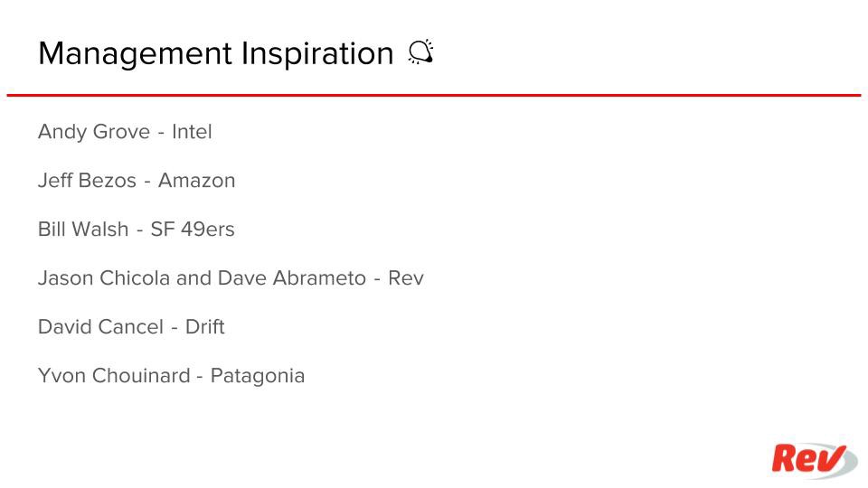
Task: Click the dash between Andy Grove and Intel
Action: tap(161, 133)
